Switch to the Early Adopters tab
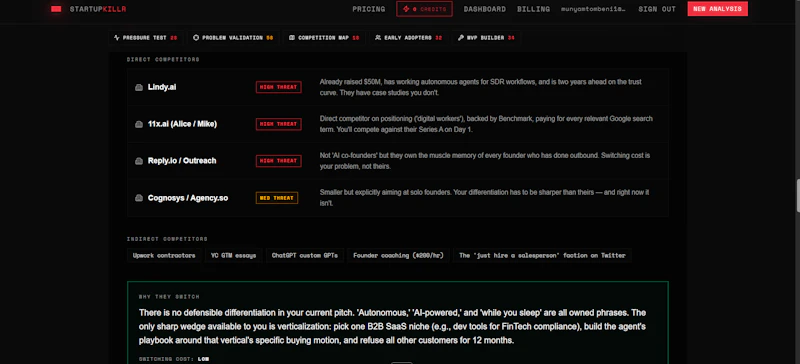 pos(408,38)
